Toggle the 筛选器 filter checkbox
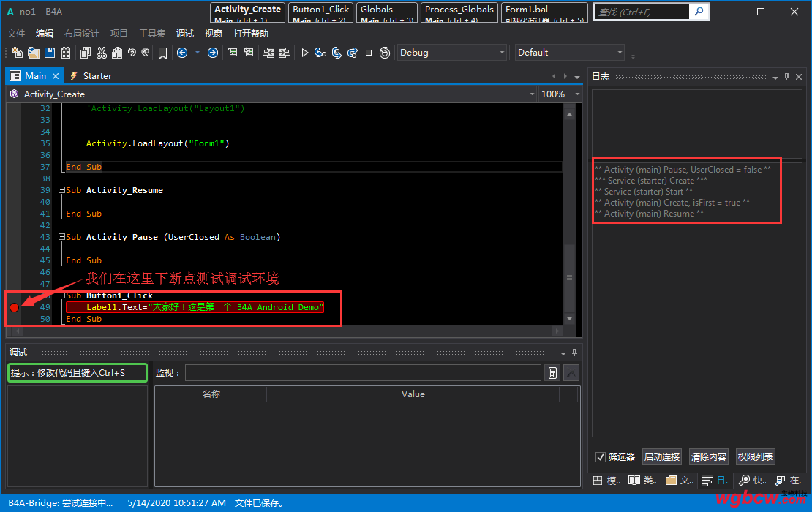Image resolution: width=812 pixels, height=512 pixels. (600, 456)
